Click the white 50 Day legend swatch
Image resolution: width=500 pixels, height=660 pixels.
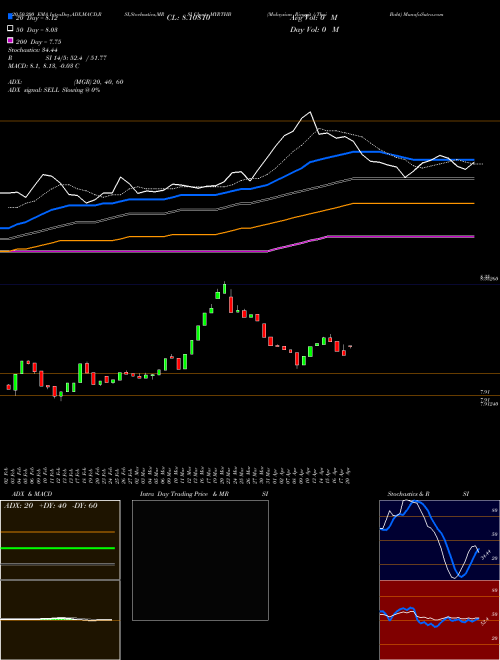11,29
